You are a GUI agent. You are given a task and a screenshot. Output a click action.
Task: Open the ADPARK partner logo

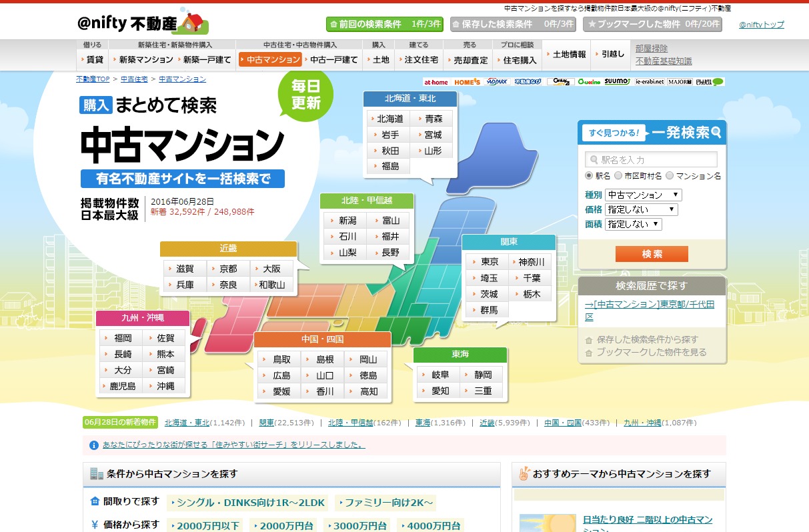tap(497, 82)
